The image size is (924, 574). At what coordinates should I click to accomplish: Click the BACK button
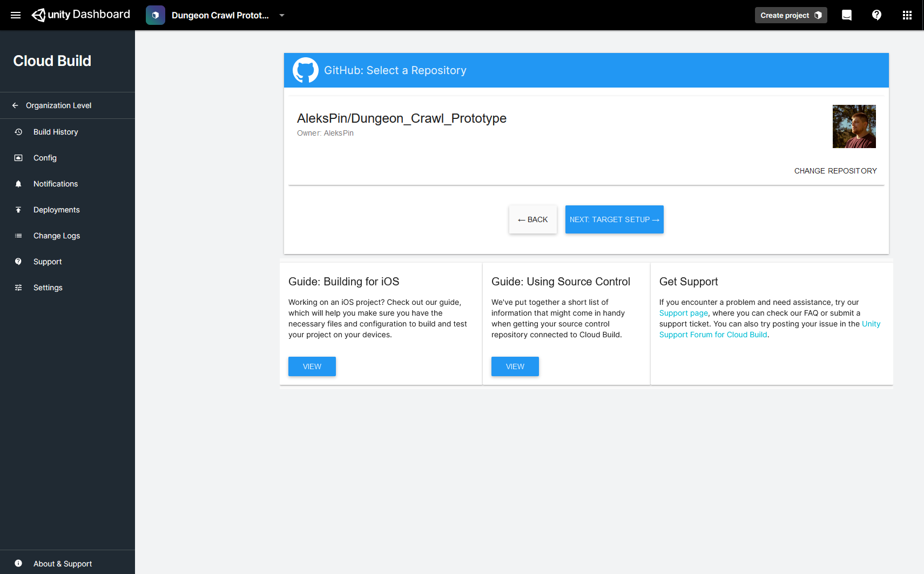click(533, 219)
